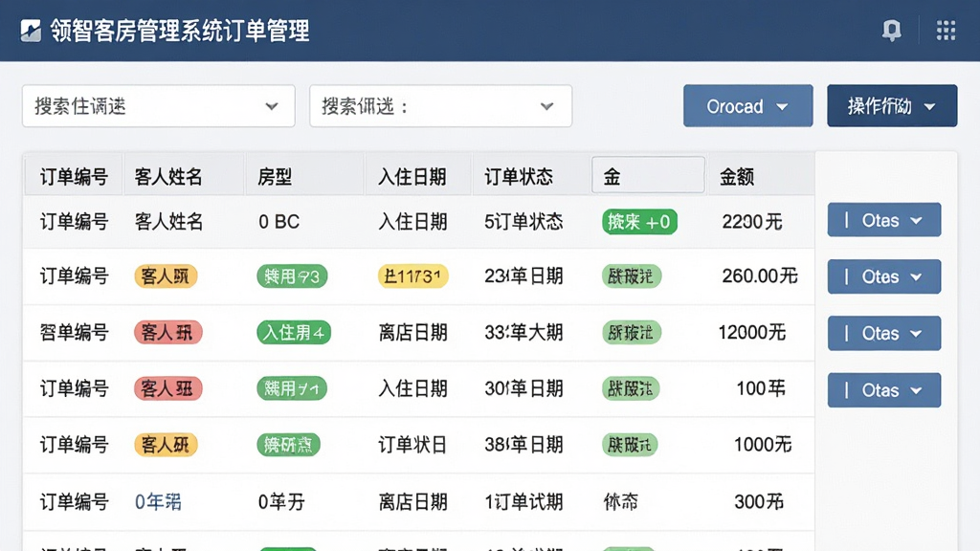Click green �METRICS +0 status tag in first row
This screenshot has height=551, width=980.
639,222
